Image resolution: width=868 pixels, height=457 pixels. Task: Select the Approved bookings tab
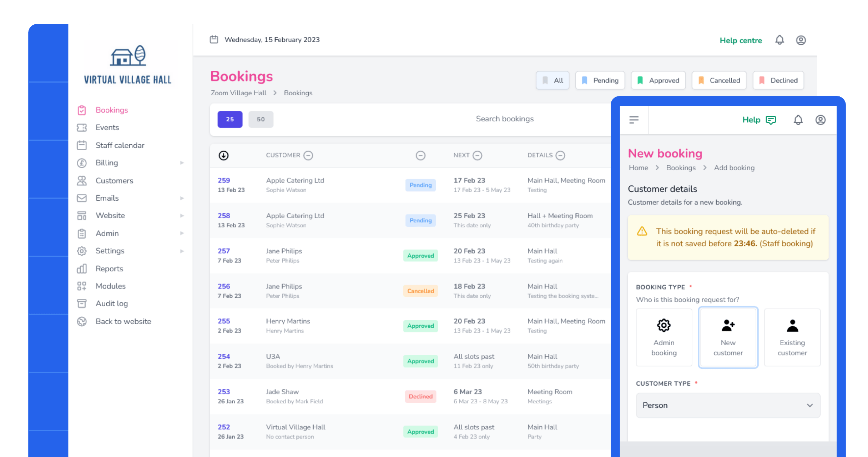click(x=658, y=80)
